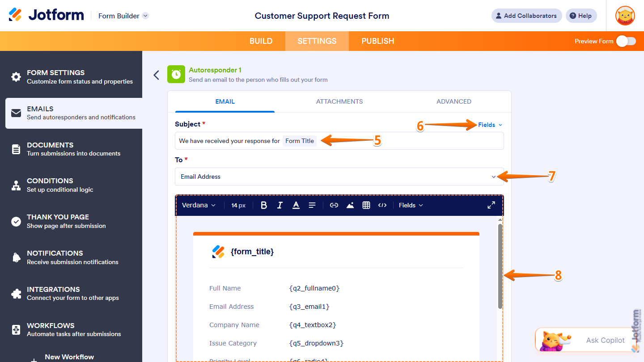Switch to the PUBLISH tab
The height and width of the screenshot is (362, 644).
pos(378,41)
